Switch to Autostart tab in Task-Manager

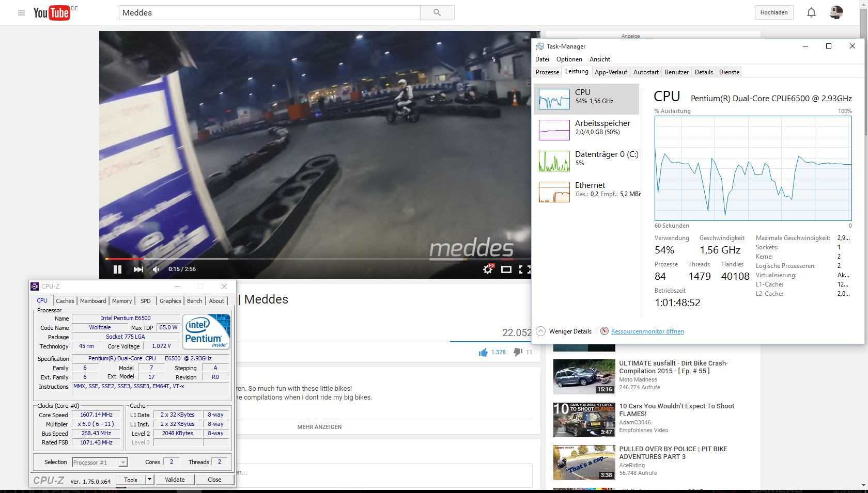(646, 72)
